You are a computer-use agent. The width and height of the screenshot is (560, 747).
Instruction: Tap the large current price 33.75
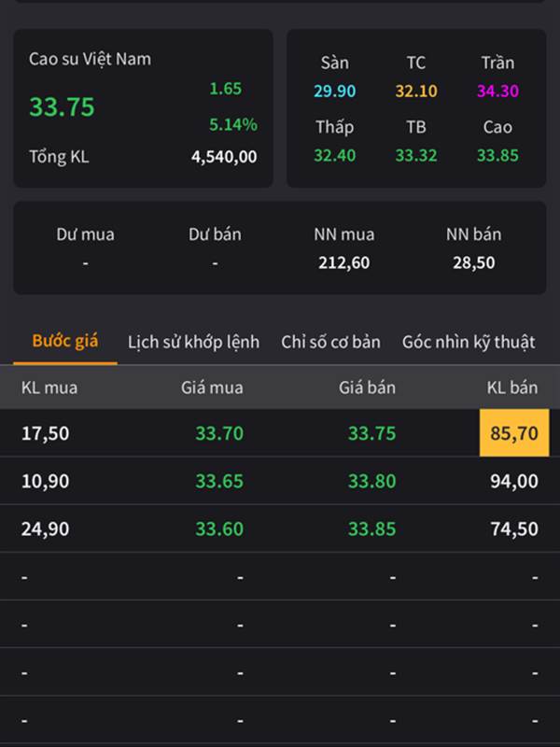point(62,106)
